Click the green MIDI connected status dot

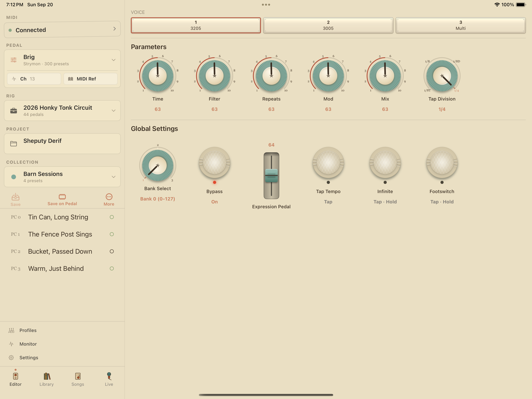tap(10, 30)
